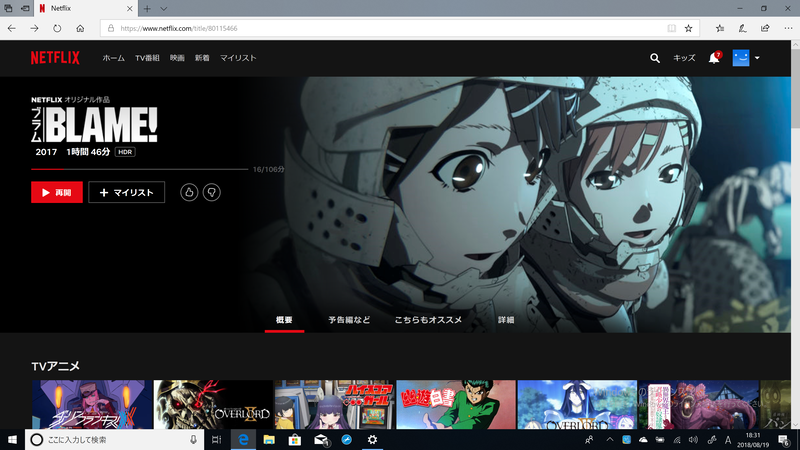Go forward in the browser
Screen dimensions: 800x450
pos(34,29)
